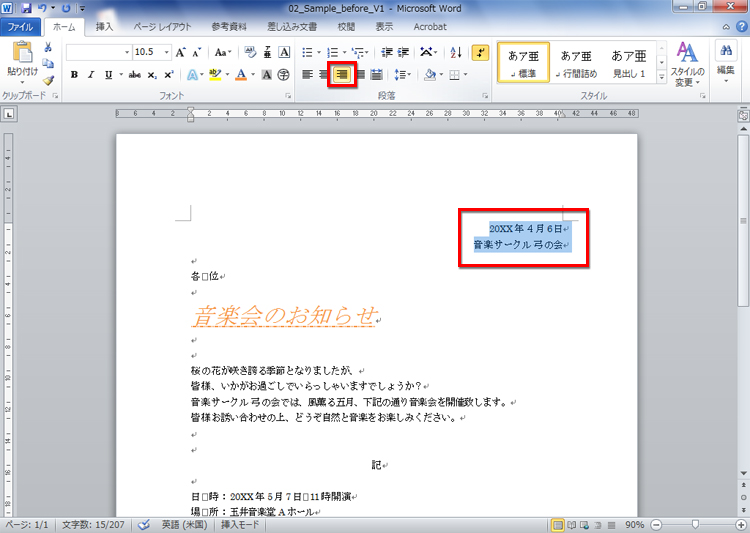Toggle italic formatting
Image resolution: width=750 pixels, height=533 pixels.
(91, 75)
